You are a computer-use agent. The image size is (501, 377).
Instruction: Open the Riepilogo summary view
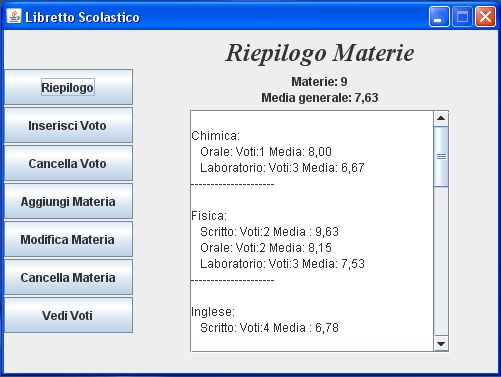coord(68,87)
